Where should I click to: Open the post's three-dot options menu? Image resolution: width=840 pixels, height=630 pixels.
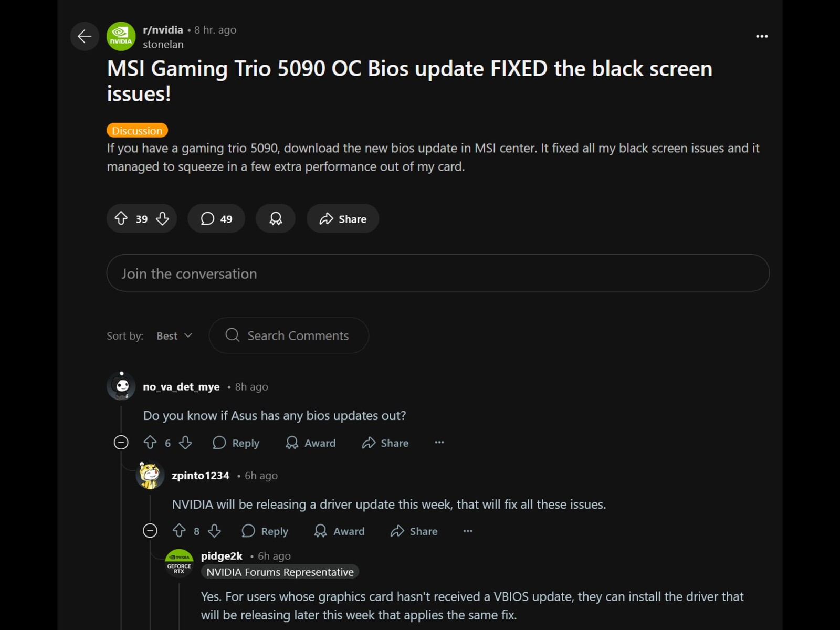point(762,36)
